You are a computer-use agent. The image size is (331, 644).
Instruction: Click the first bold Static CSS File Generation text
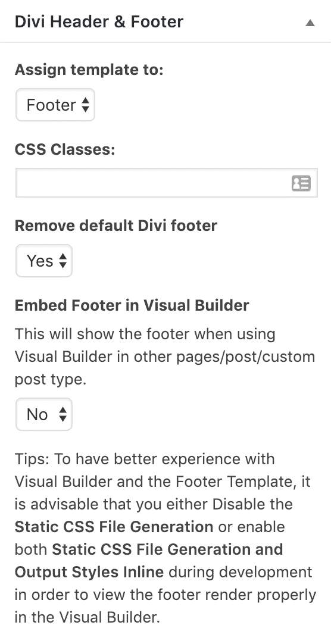click(x=114, y=527)
